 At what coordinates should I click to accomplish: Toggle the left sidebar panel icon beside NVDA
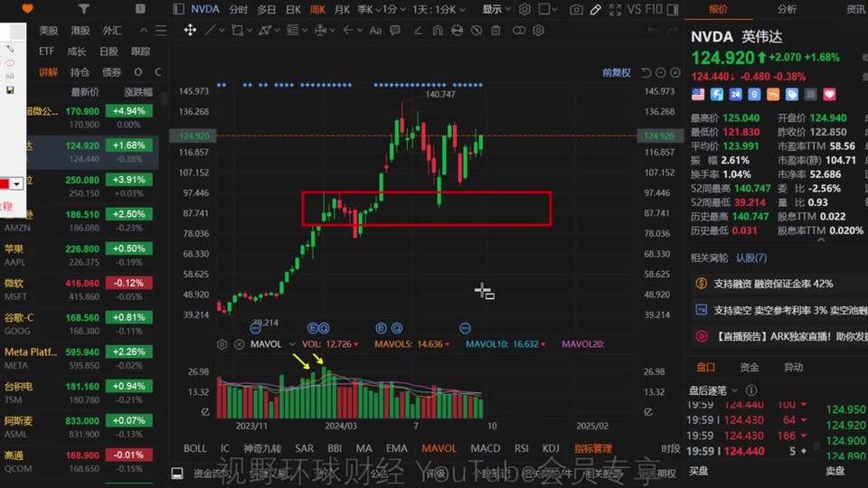point(178,9)
